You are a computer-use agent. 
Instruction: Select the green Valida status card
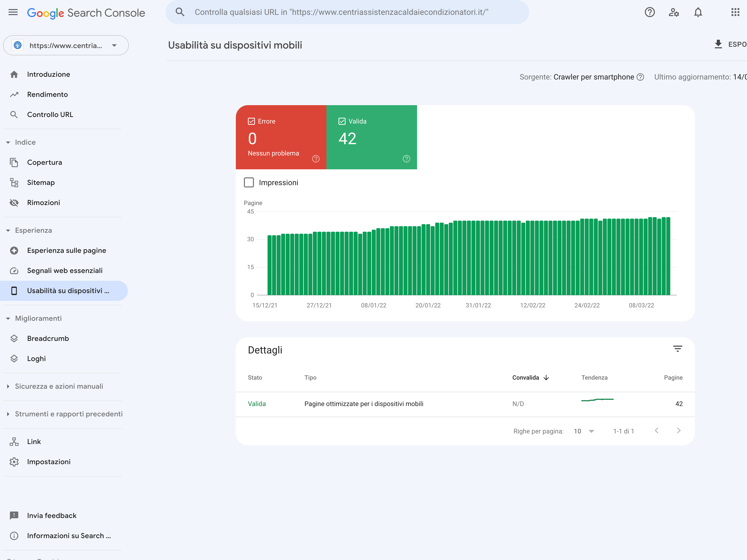(x=371, y=137)
